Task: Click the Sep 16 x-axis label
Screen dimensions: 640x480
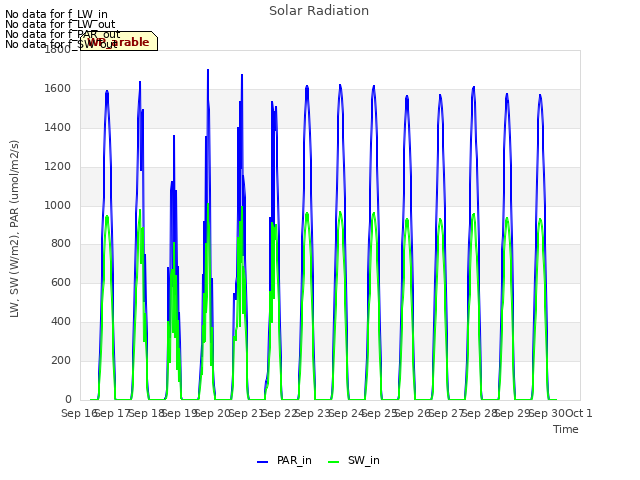Action: [x=80, y=413]
